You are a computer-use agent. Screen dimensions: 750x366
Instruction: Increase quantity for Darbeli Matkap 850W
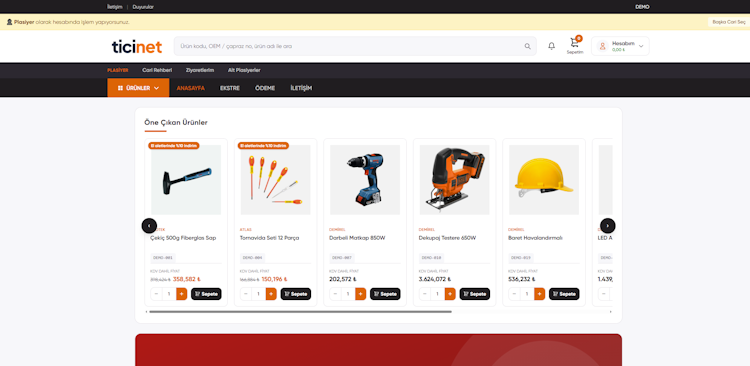pyautogui.click(x=361, y=294)
